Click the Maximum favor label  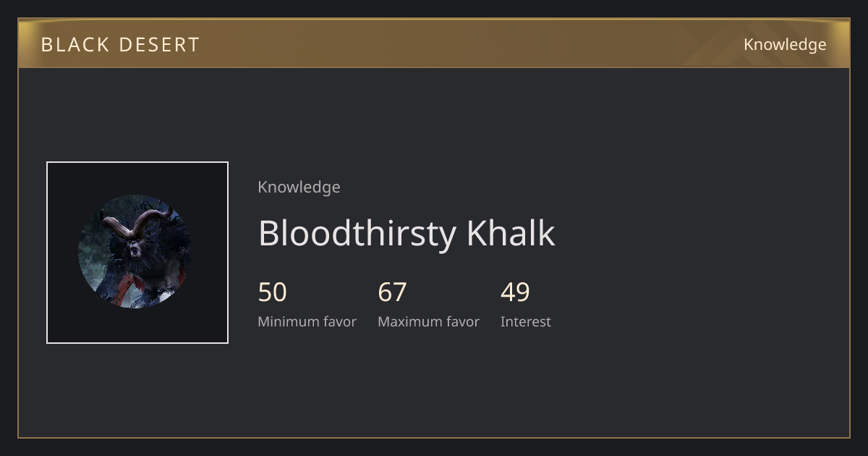point(428,322)
